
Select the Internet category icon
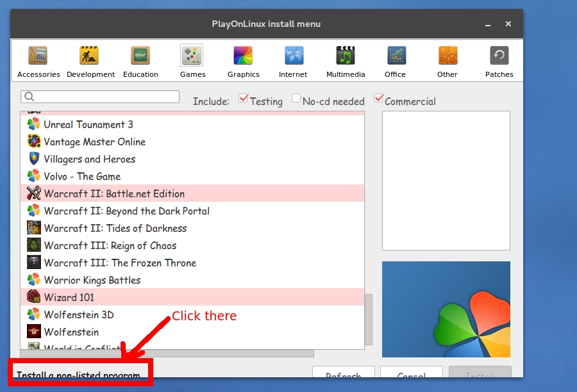coord(294,56)
